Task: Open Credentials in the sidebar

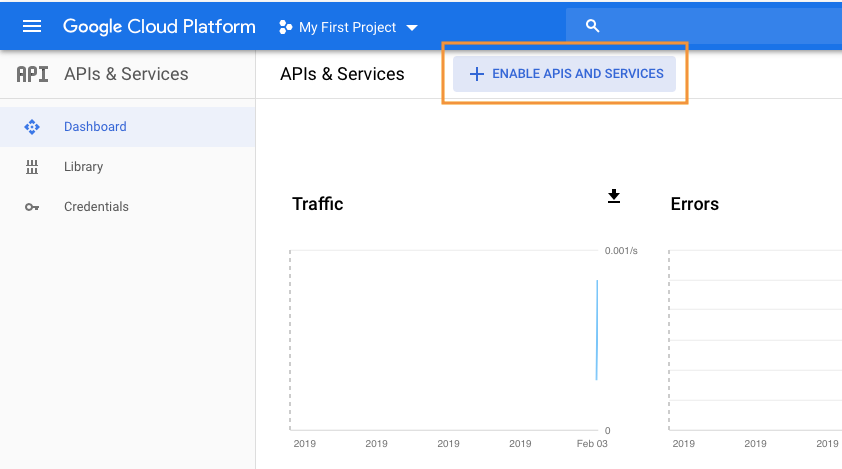Action: click(x=127, y=207)
